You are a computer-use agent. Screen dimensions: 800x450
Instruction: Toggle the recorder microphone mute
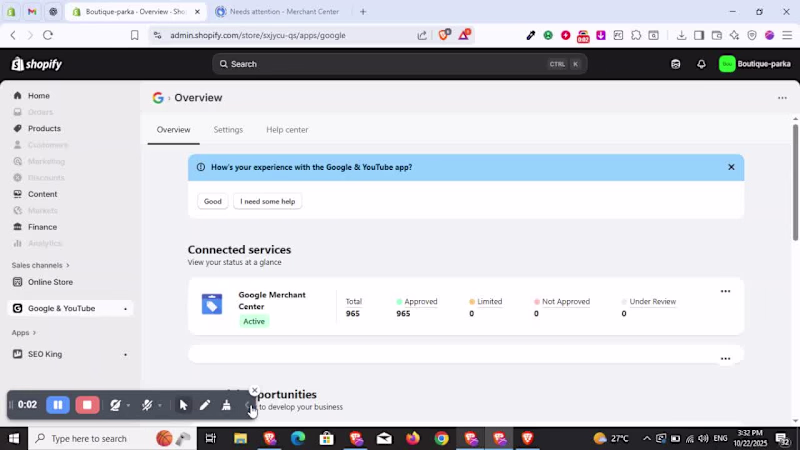(147, 405)
